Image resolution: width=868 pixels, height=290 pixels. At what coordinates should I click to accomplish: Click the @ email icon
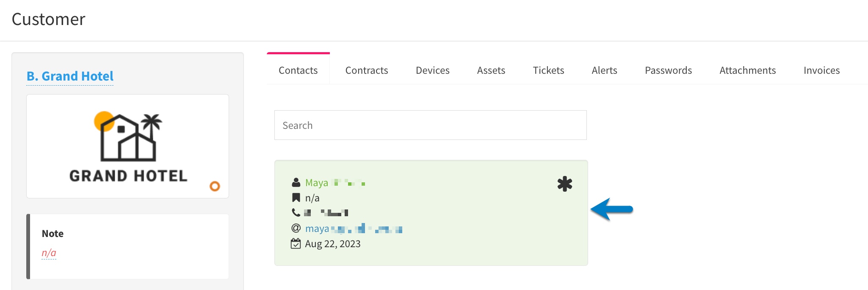tap(296, 228)
